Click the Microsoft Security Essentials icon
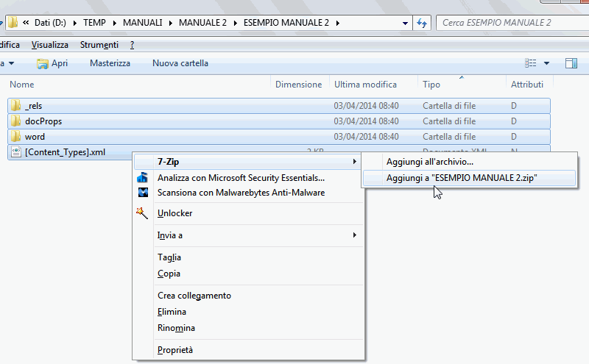 click(143, 178)
